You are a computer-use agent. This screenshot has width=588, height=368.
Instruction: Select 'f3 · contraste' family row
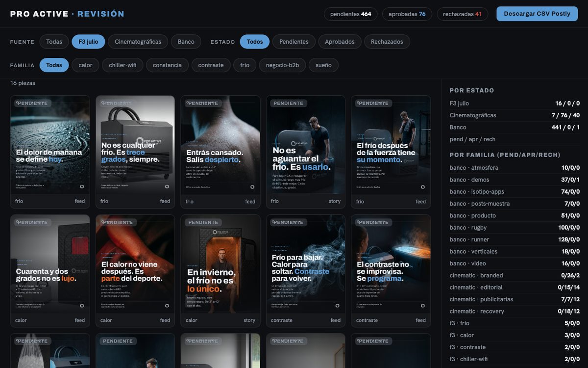[514, 347]
